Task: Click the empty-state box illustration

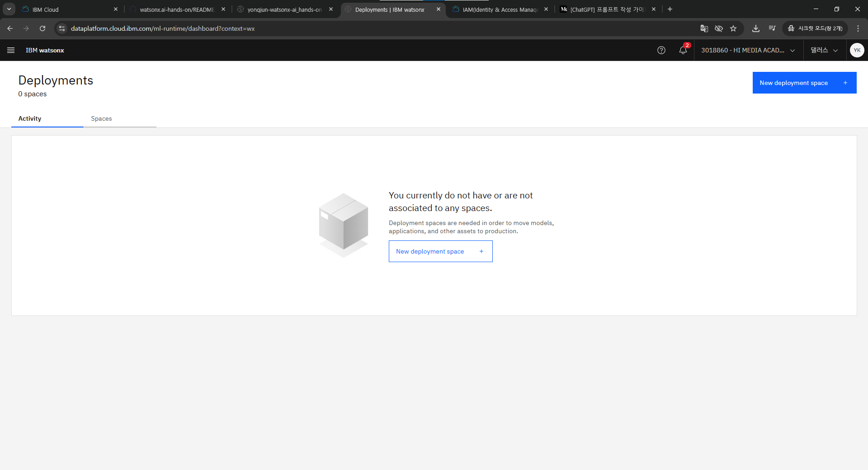Action: click(x=344, y=225)
